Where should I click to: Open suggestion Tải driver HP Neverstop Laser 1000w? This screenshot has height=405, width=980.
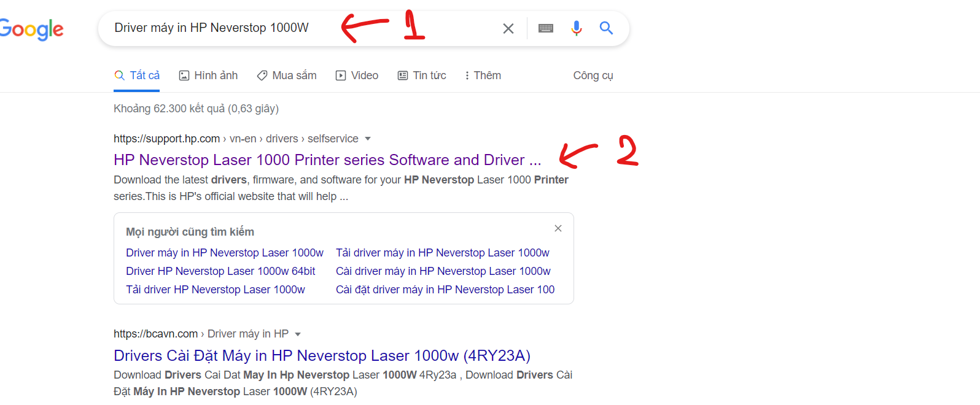click(x=216, y=290)
